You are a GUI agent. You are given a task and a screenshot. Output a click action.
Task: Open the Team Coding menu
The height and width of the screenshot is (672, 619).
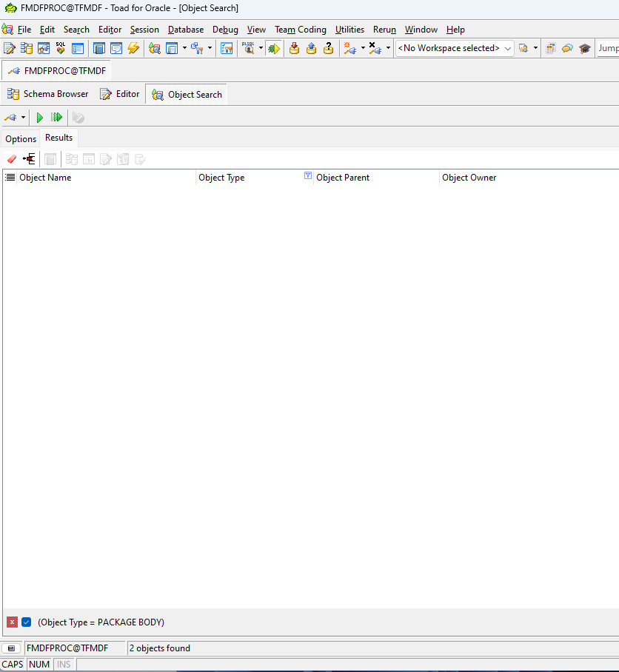click(x=301, y=30)
